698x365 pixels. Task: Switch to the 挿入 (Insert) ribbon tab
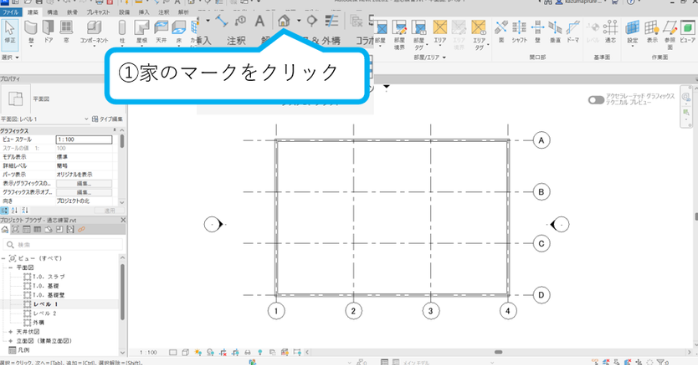[144, 12]
